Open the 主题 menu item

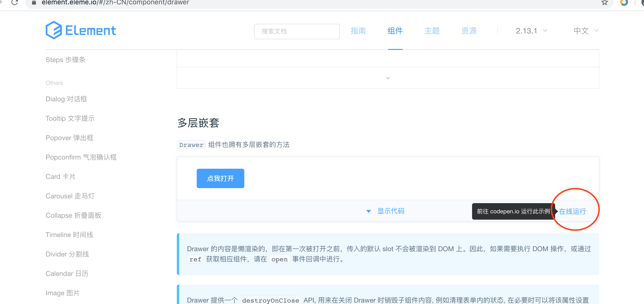[x=432, y=31]
